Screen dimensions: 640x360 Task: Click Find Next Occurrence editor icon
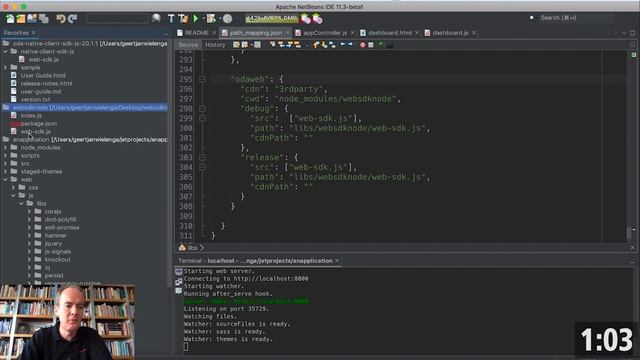(289, 44)
